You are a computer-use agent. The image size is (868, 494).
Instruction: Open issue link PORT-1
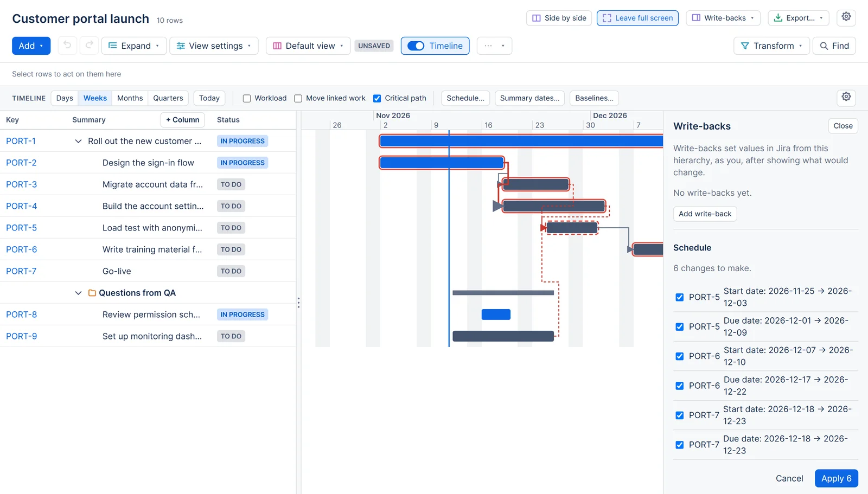[21, 141]
